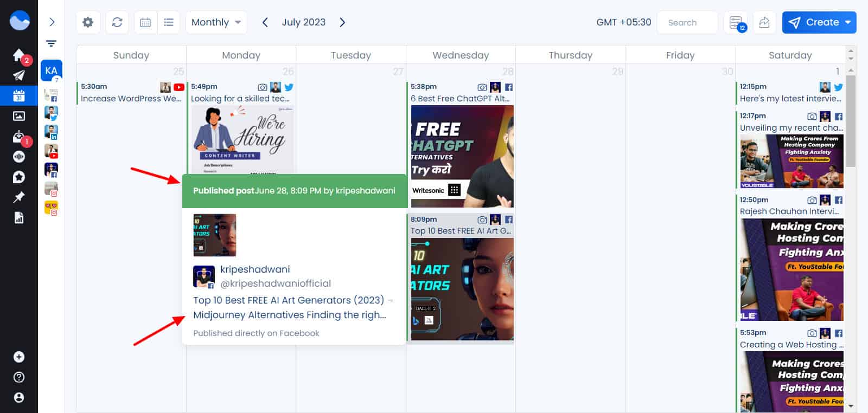The height and width of the screenshot is (413, 868).
Task: Expand the accounts side panel chevron
Action: pyautogui.click(x=52, y=22)
